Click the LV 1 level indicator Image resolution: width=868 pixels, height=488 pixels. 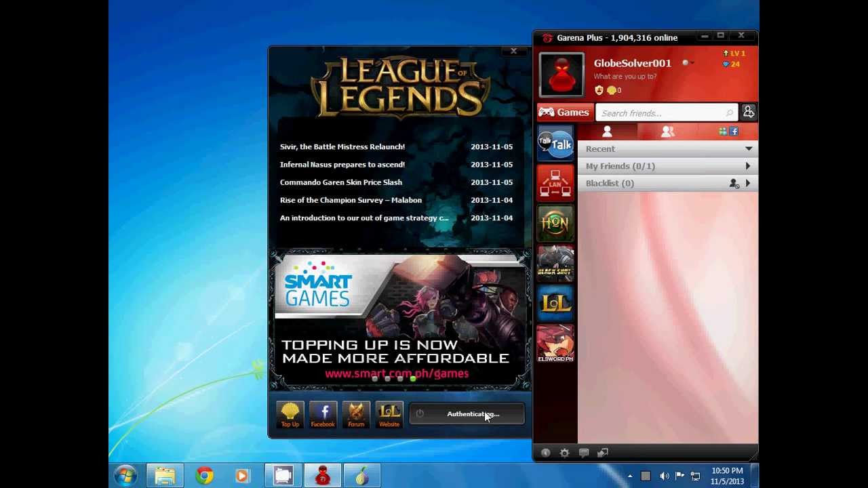pos(734,53)
